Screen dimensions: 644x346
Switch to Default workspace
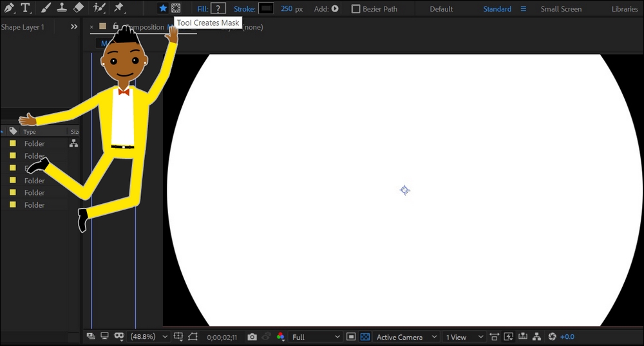tap(441, 8)
